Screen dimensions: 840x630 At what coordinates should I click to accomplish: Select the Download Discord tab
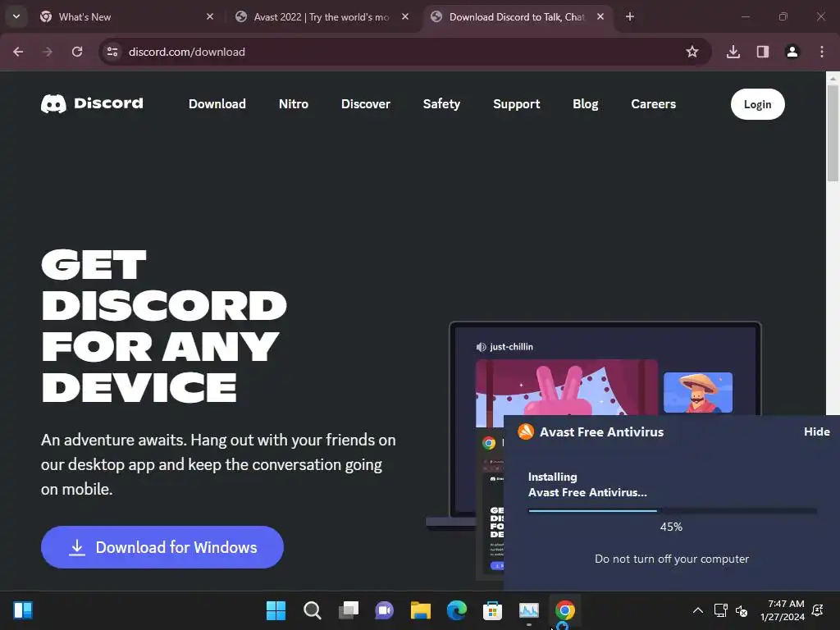click(x=518, y=16)
